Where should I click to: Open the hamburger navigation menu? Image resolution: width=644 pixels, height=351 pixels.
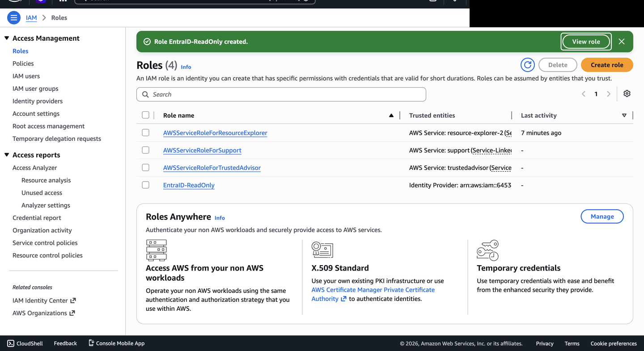(x=14, y=18)
